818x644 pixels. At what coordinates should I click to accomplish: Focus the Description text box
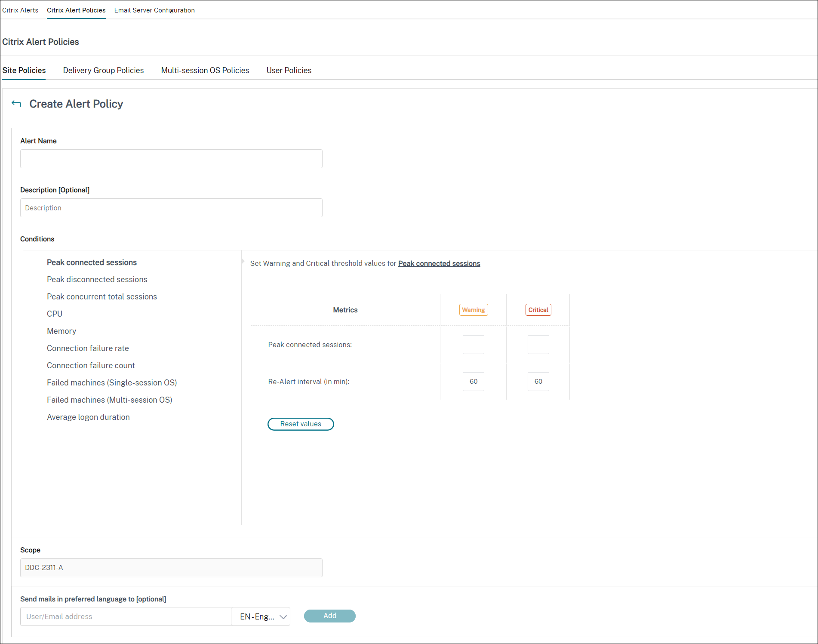[x=171, y=208]
